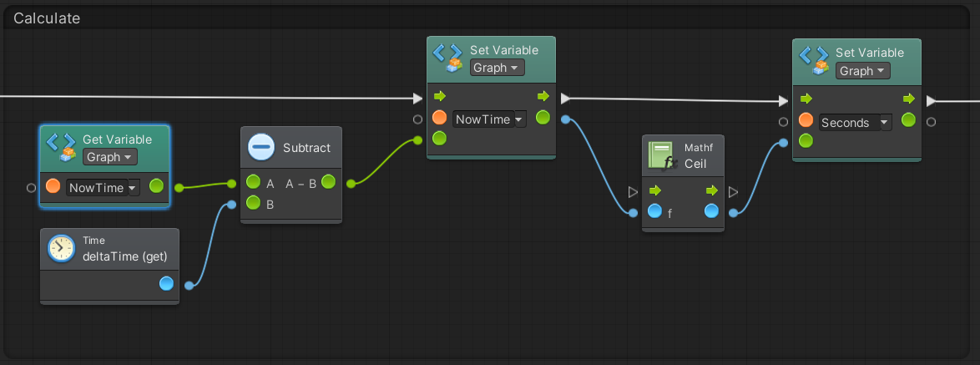Click the orange name port on Seconds Set Variable
Image resolution: width=980 pixels, height=365 pixels.
[806, 120]
